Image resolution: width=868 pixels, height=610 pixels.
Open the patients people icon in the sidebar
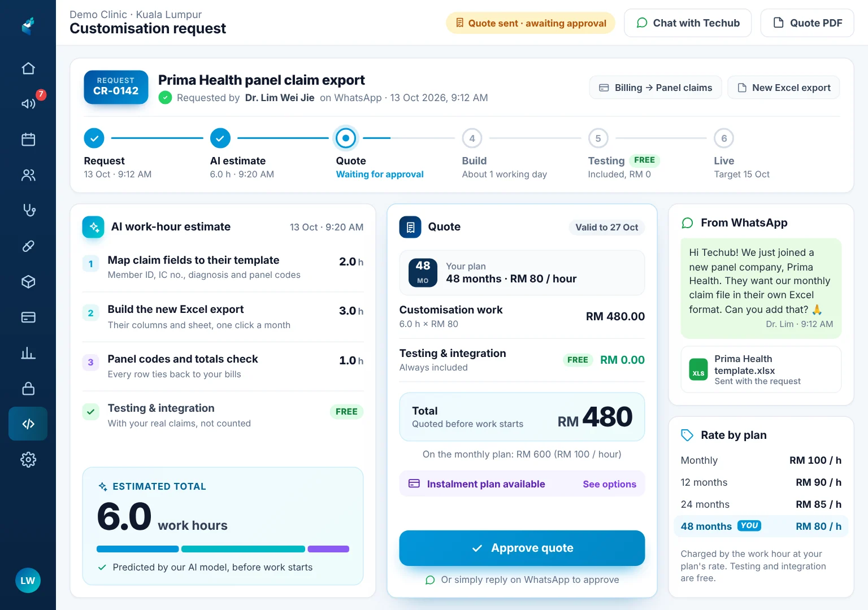tap(28, 175)
